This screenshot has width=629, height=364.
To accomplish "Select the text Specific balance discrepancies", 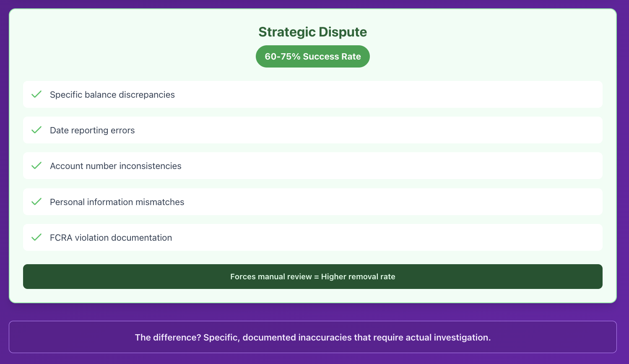I will (112, 95).
